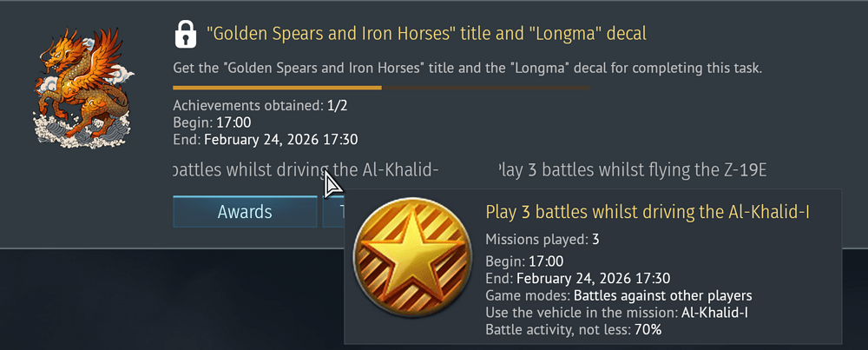Select the "Golden Spears and Iron Horses" task title

pyautogui.click(x=426, y=34)
